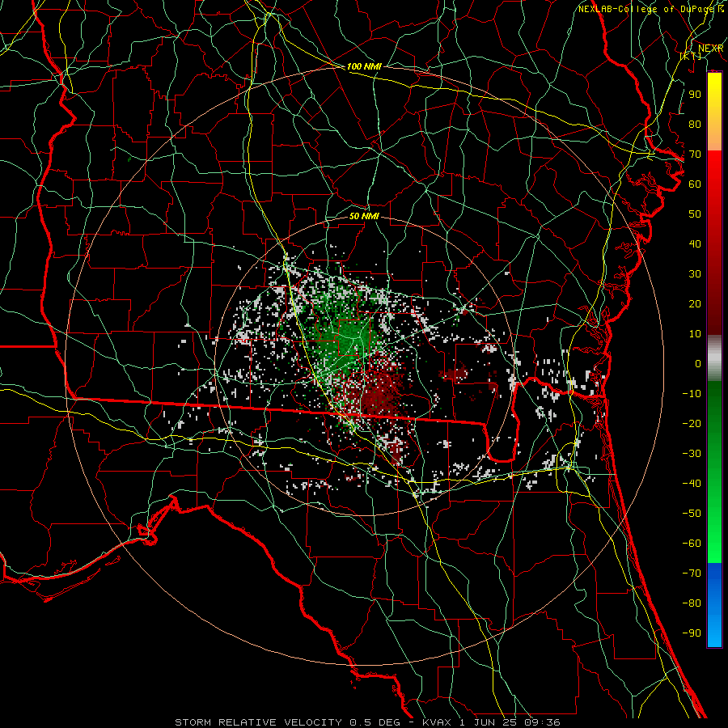Click the NEXR label above the color bar
728x728 pixels.
[711, 49]
